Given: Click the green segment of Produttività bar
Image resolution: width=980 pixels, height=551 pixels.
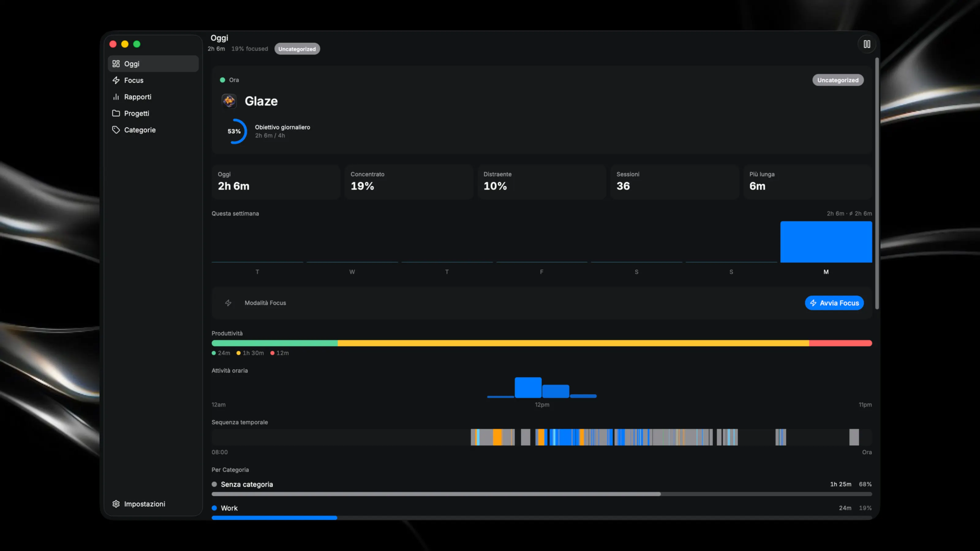Looking at the screenshot, I should 274,343.
